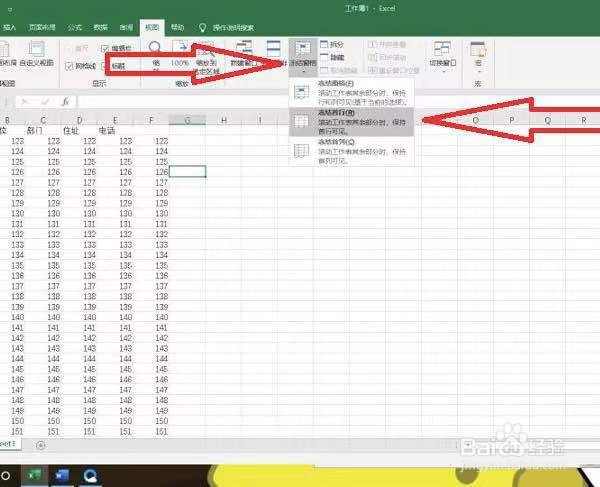Select column G header
Screen dimensions: 600x487
[188, 120]
